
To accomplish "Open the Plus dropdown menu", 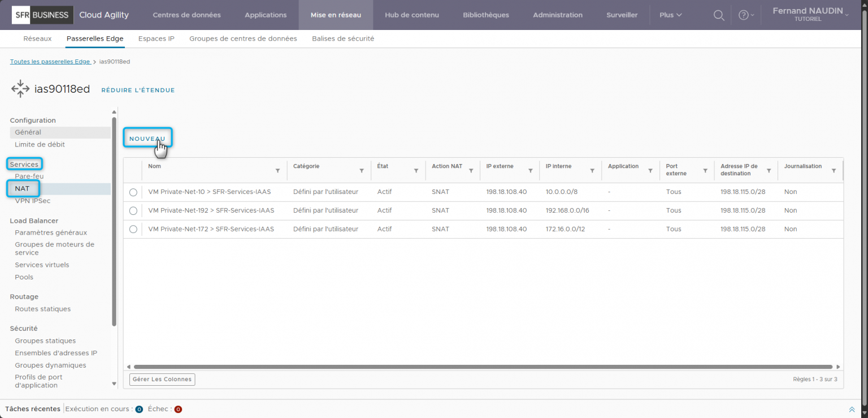I will [x=670, y=15].
